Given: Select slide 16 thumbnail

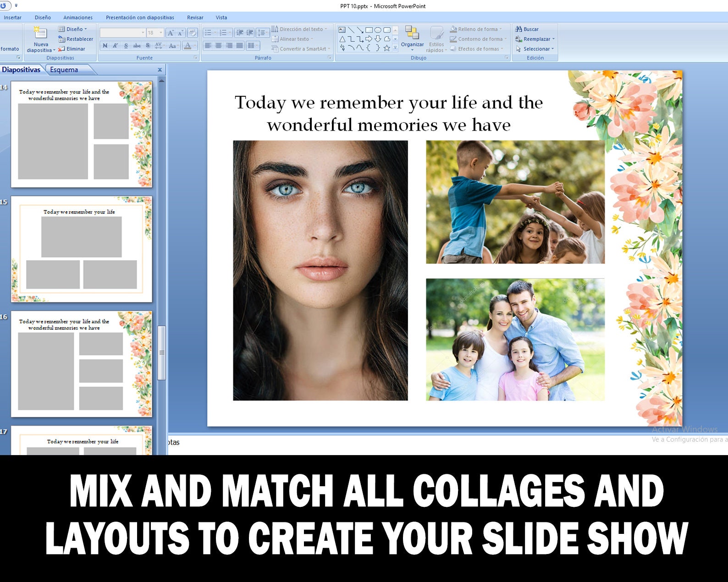Looking at the screenshot, I should [x=82, y=364].
